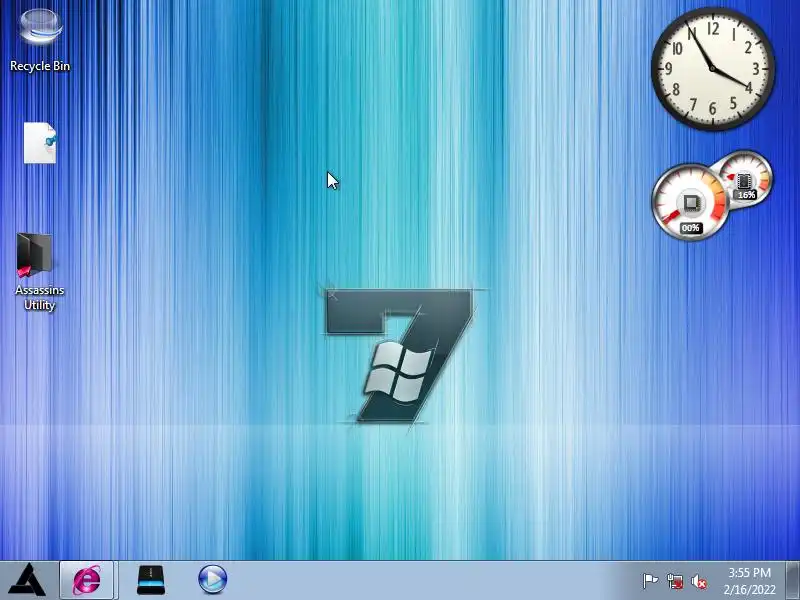The height and width of the screenshot is (600, 800).
Task: Open the black drive explorer taskbar icon
Action: coord(151,580)
